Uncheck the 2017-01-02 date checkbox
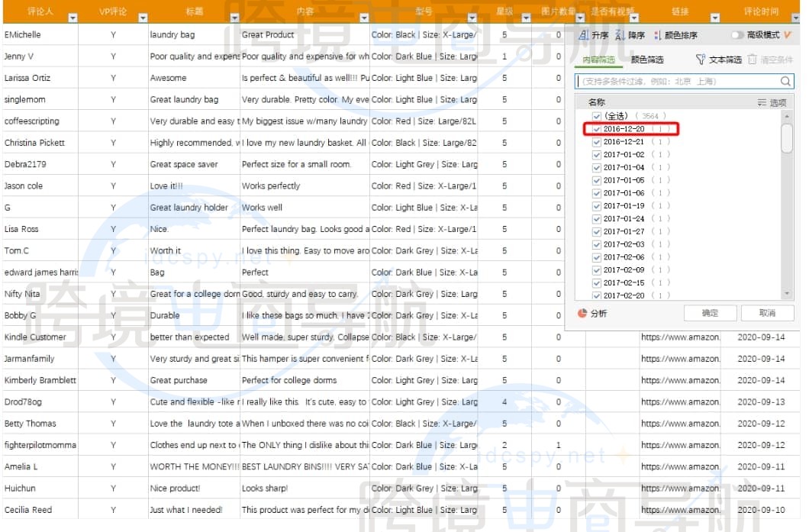 [597, 154]
